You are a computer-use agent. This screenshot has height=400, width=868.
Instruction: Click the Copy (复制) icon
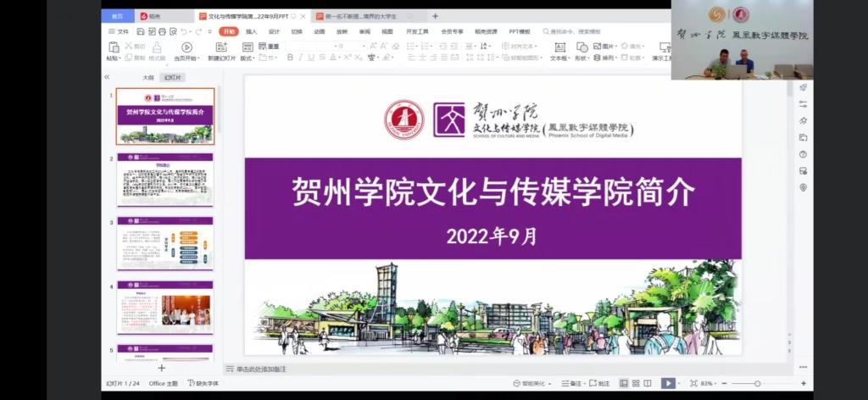pos(129,58)
